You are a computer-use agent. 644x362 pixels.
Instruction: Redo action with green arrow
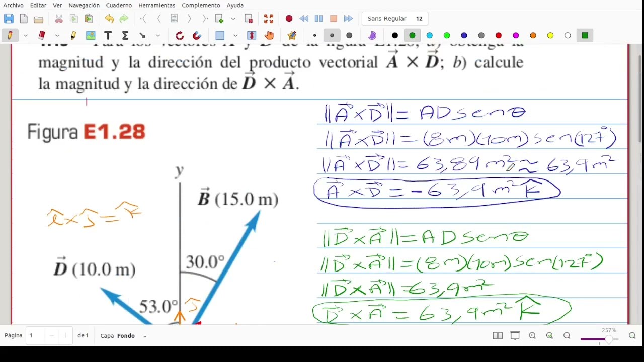(x=124, y=19)
